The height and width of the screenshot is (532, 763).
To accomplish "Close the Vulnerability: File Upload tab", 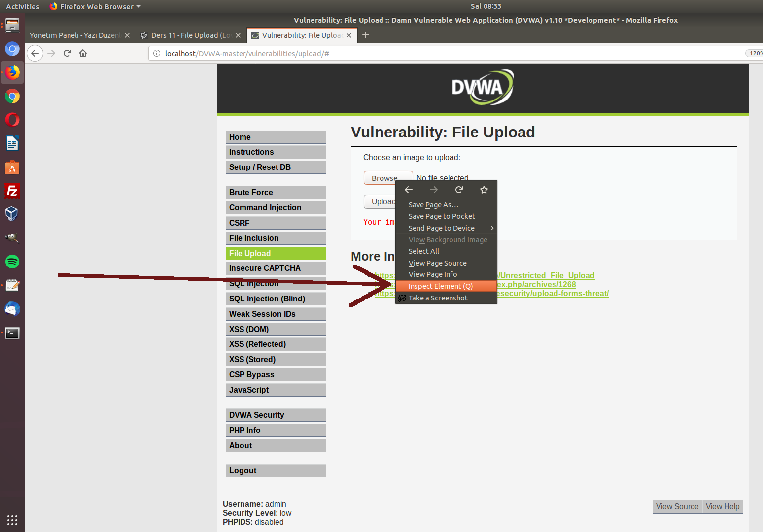I will coord(349,35).
